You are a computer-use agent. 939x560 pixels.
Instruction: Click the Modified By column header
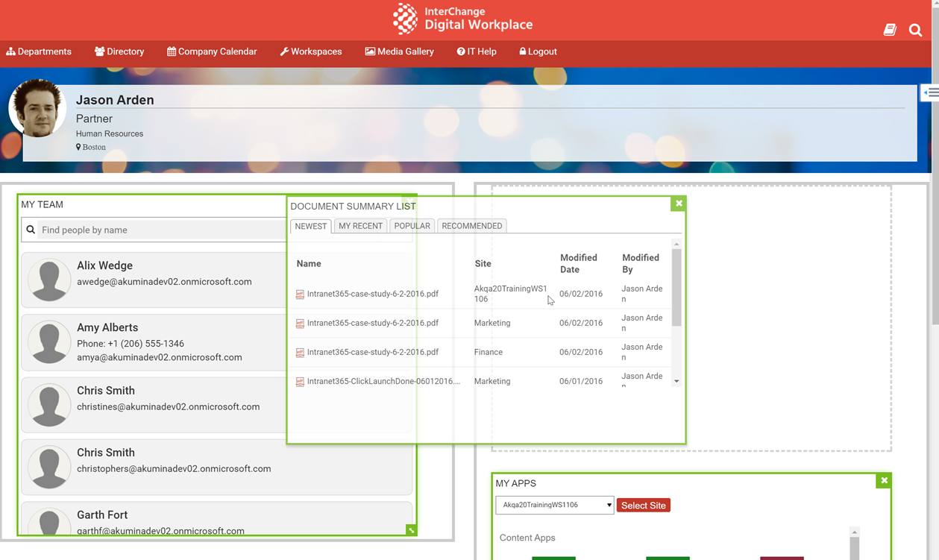pyautogui.click(x=641, y=263)
